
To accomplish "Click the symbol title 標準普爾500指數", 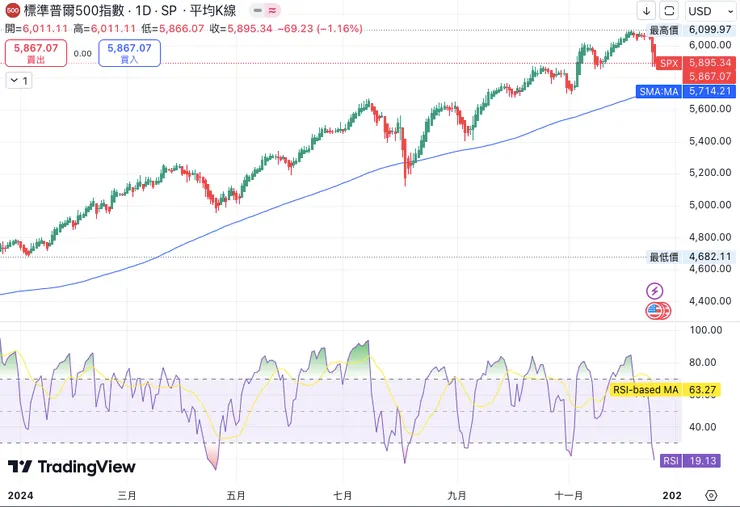I will tap(74, 10).
